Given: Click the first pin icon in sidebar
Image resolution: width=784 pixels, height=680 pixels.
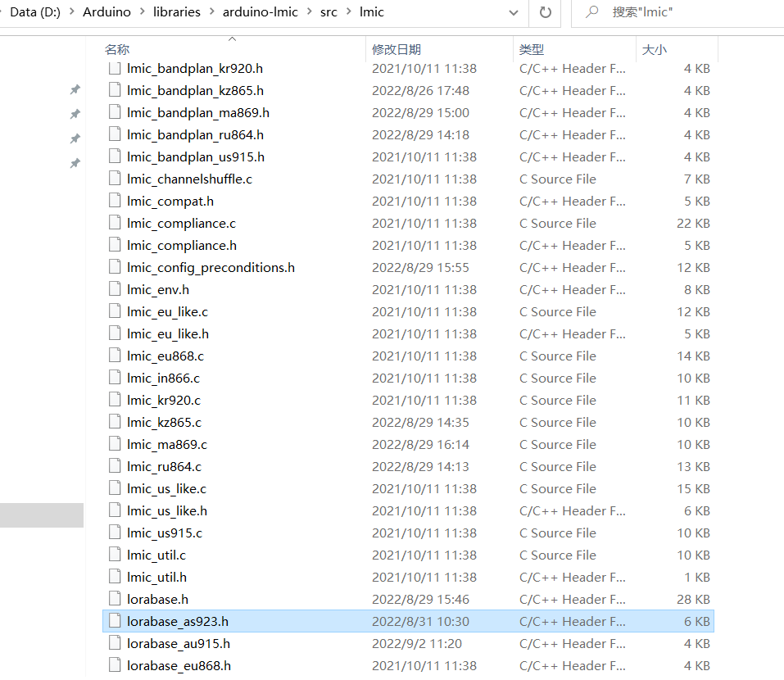Looking at the screenshot, I should 75,89.
